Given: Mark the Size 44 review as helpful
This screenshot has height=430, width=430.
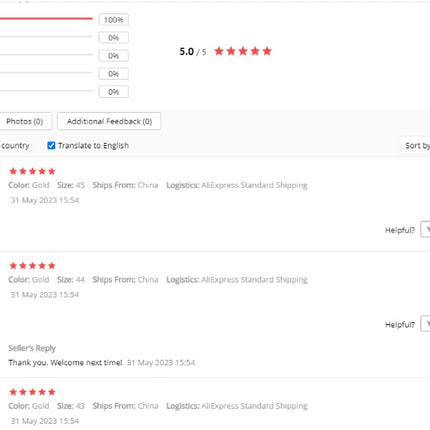Looking at the screenshot, I should point(425,324).
